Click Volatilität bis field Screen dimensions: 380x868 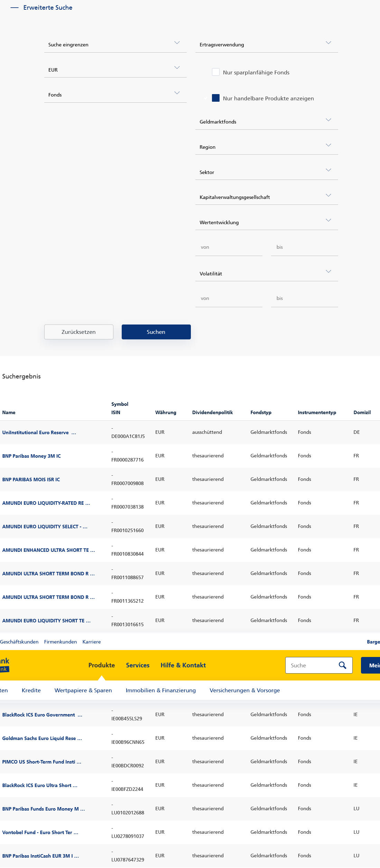[305, 299]
